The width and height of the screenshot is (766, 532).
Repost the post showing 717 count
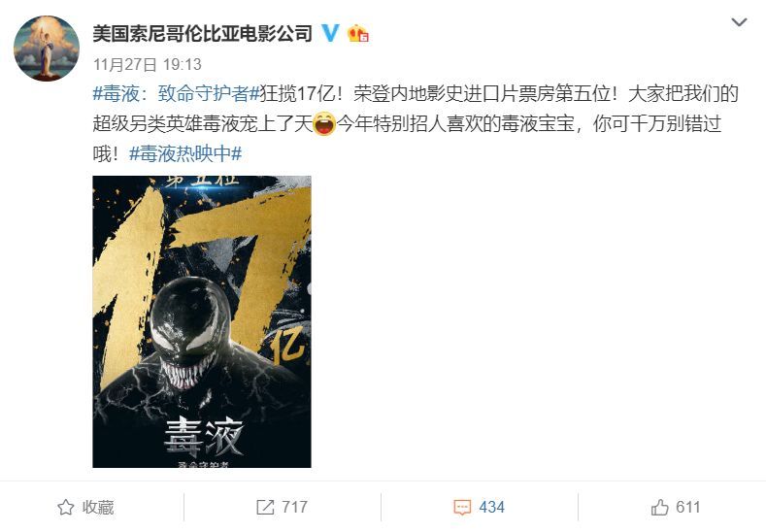point(283,507)
